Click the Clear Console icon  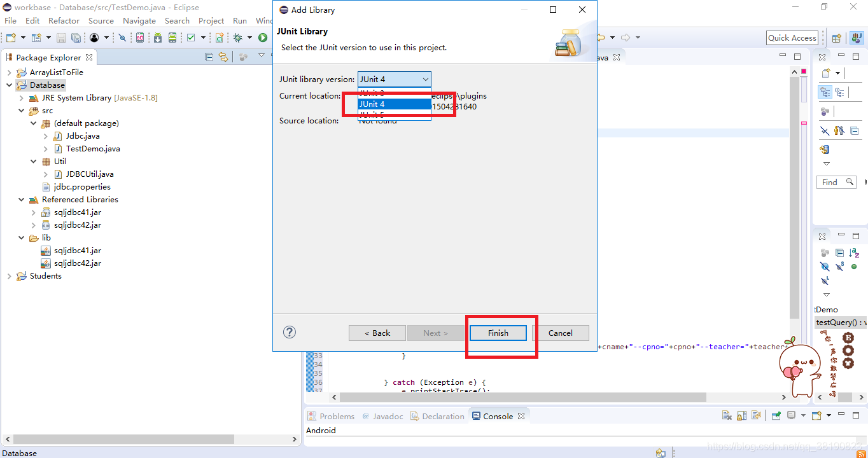pos(727,416)
